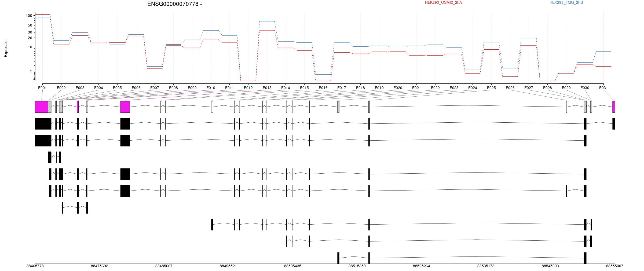Click exon label E005
The width and height of the screenshot is (644, 271).
point(117,88)
